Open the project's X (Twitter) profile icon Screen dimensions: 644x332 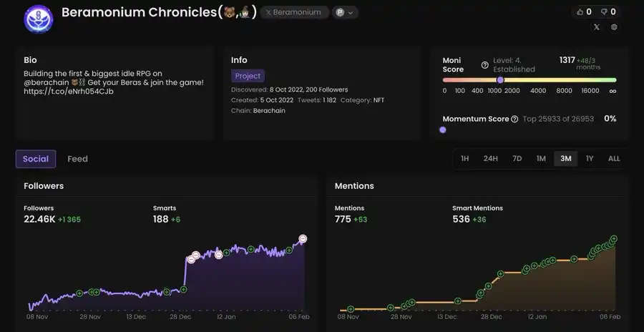pos(597,27)
